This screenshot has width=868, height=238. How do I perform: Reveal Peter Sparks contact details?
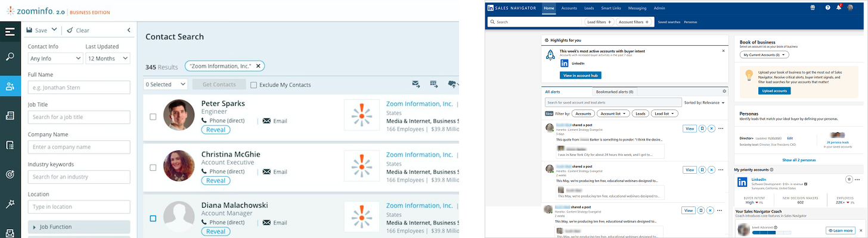(216, 130)
